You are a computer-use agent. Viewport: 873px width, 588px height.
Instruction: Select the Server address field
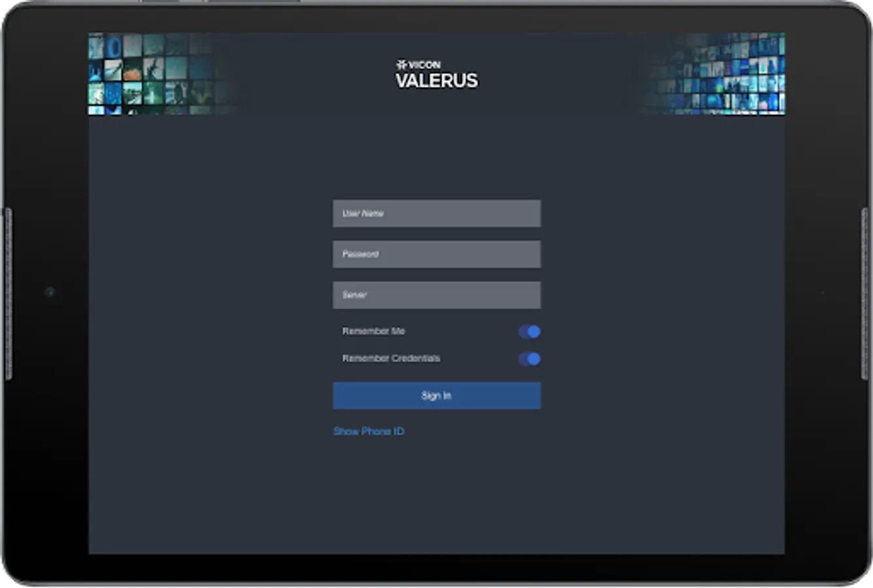coord(436,295)
